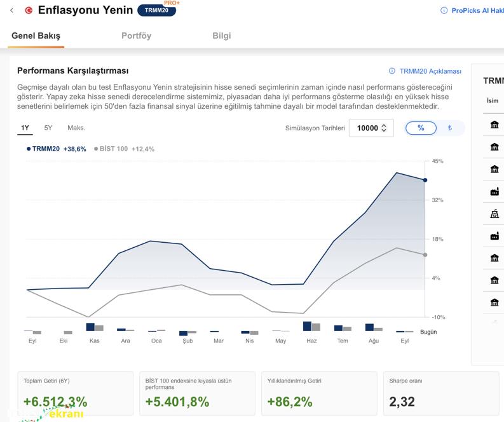Click the İsim column header
504x422 pixels.
click(493, 101)
